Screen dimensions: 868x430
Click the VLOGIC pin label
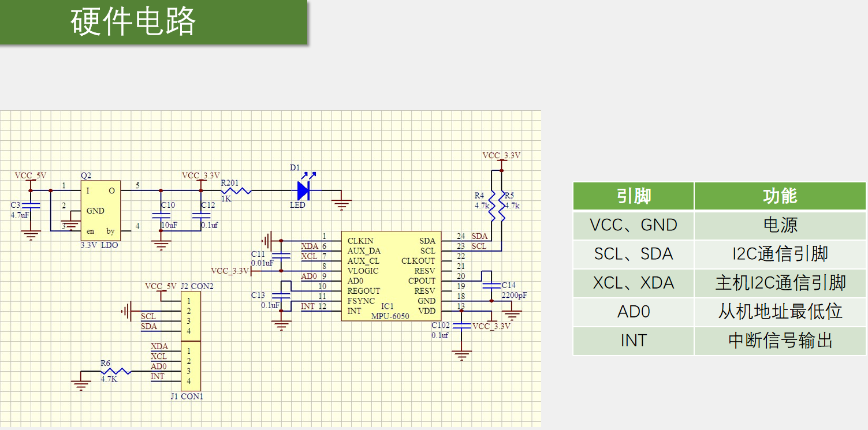(363, 271)
